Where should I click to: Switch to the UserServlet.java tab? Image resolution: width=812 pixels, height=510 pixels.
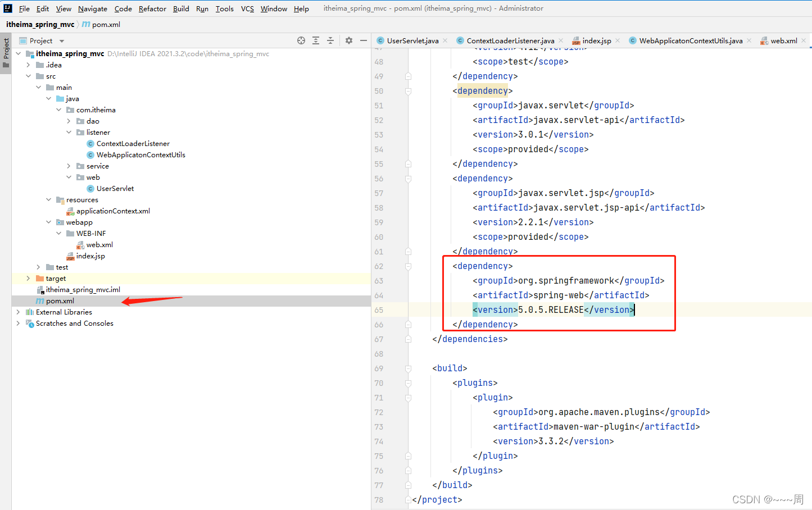(412, 40)
